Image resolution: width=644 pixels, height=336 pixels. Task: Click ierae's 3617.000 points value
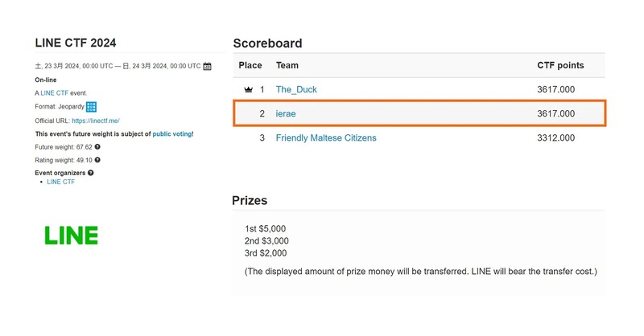click(555, 114)
